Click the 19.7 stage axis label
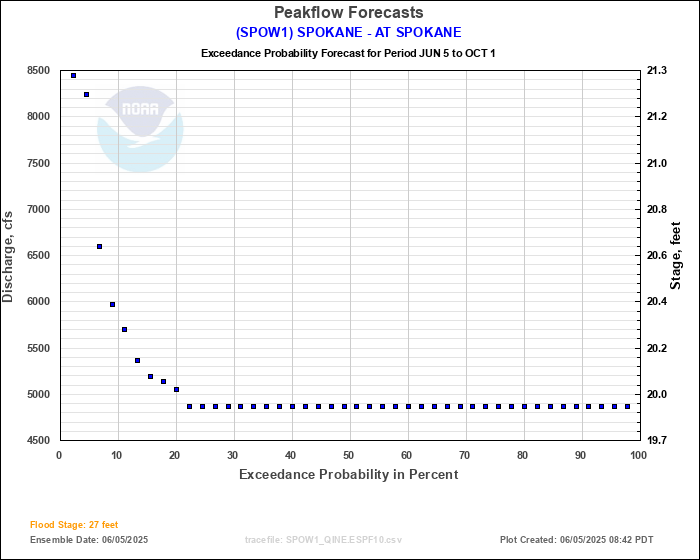The image size is (700, 560). point(657,440)
